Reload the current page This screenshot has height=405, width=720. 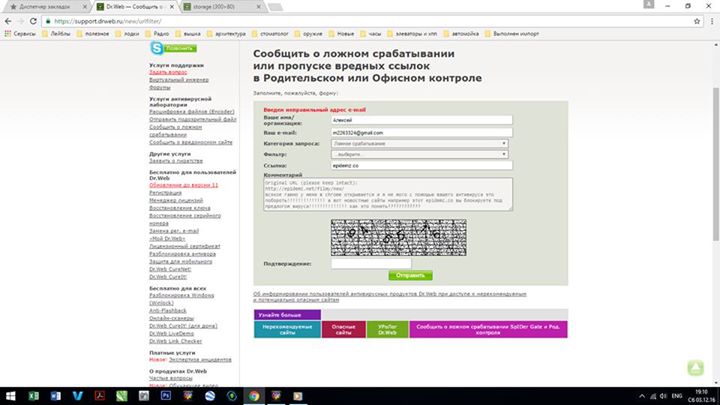[33, 21]
